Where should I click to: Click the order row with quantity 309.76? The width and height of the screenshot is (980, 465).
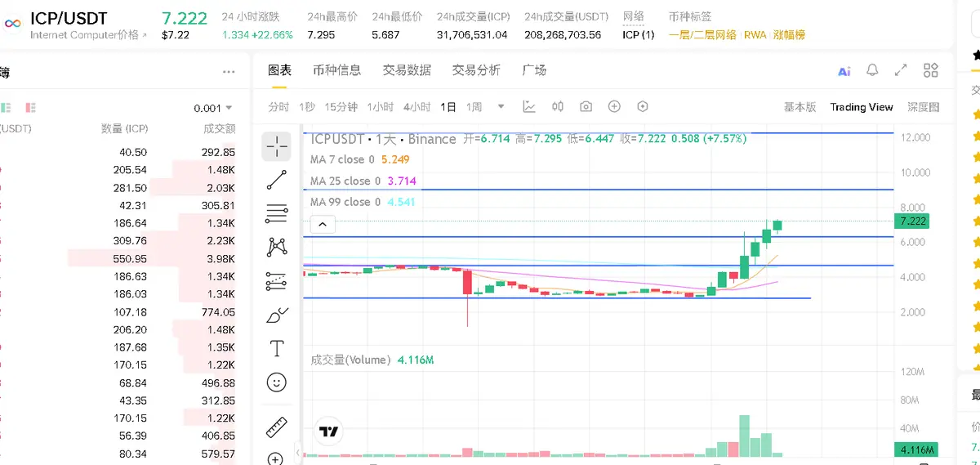coord(118,241)
